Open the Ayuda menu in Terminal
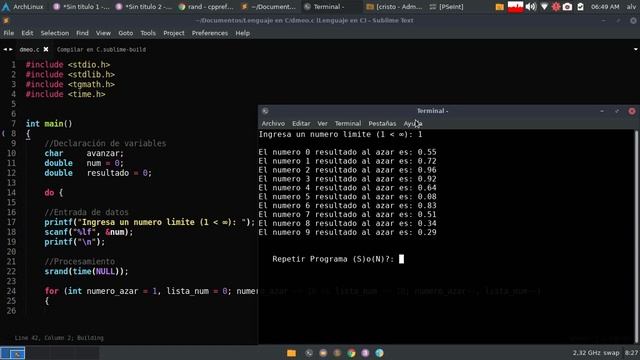Screen dimensions: 640x360 pos(413,123)
